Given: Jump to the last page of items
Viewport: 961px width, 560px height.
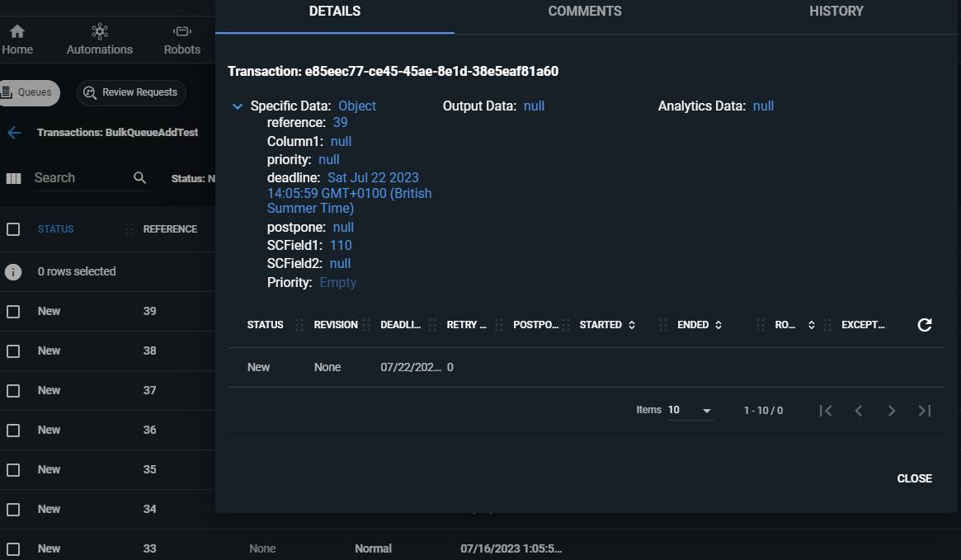Looking at the screenshot, I should tap(924, 411).
